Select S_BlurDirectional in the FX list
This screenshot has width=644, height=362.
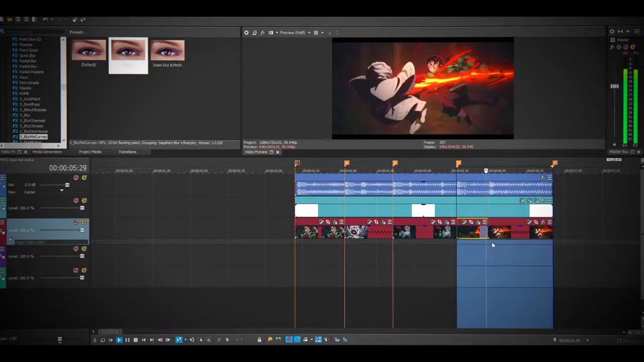coord(33,131)
